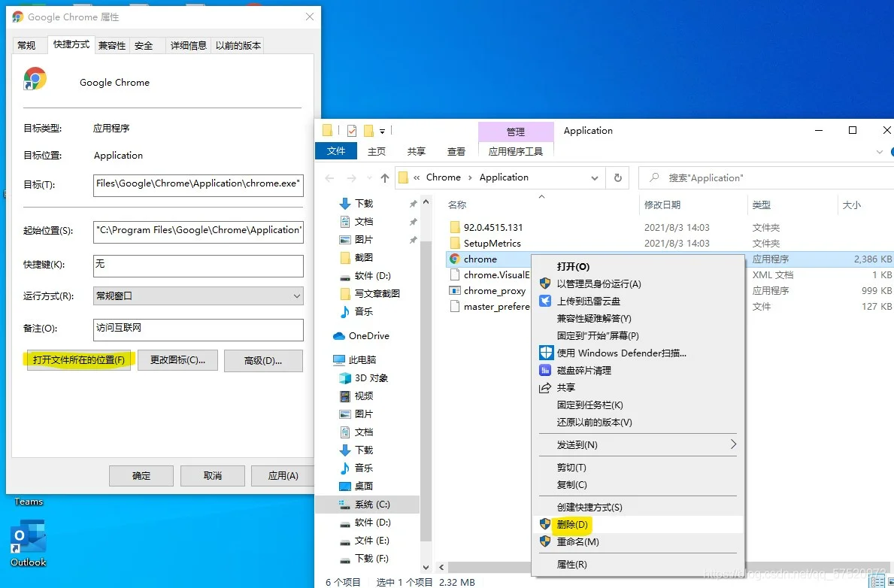Viewport: 894px width, 588px height.
Task: Select the chrome_proxy application icon
Action: [454, 290]
